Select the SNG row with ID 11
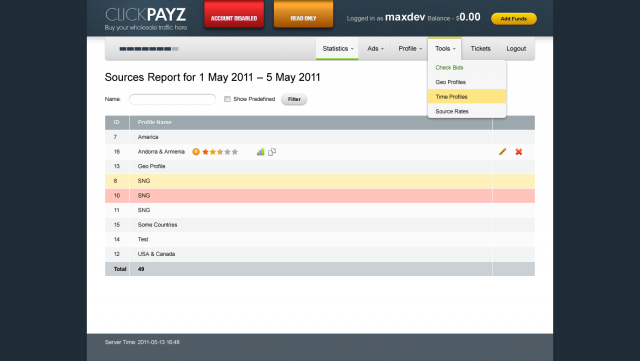Viewport: 640px width, 361px height. point(320,210)
